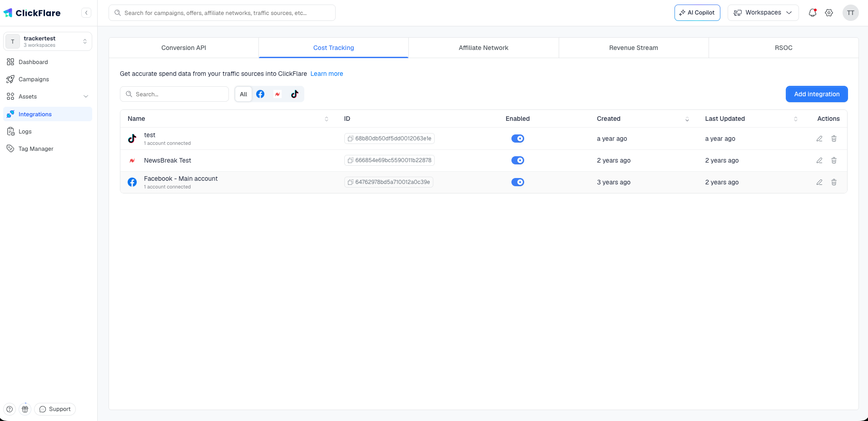Open the trackertest workspace switcher
This screenshot has width=868, height=421.
click(48, 41)
